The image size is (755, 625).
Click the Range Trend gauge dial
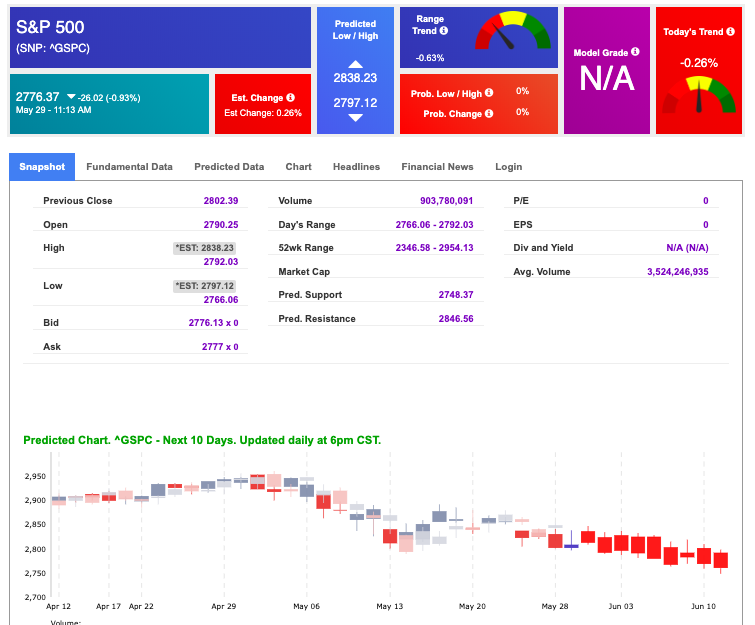coord(513,30)
